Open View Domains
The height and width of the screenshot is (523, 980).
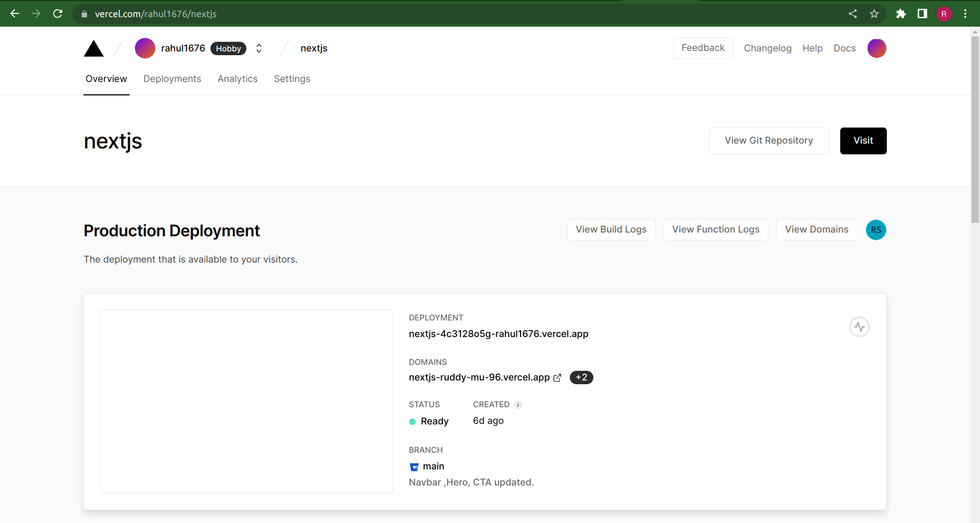pos(817,230)
